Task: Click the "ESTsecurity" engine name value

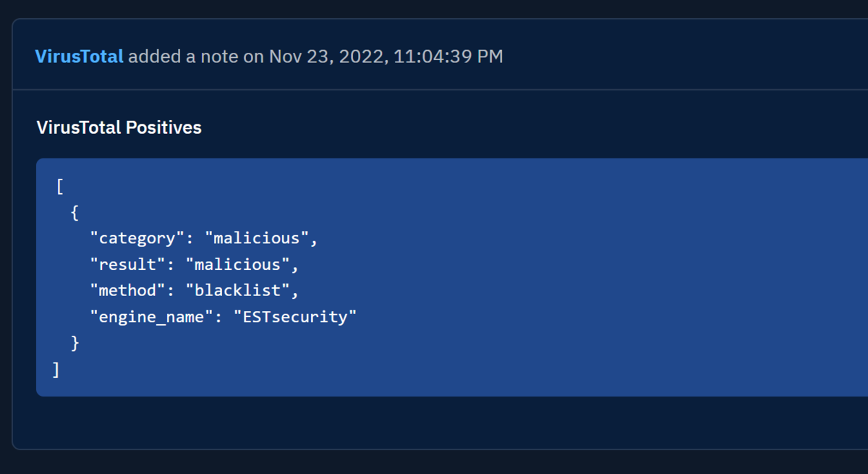Action: pos(296,317)
